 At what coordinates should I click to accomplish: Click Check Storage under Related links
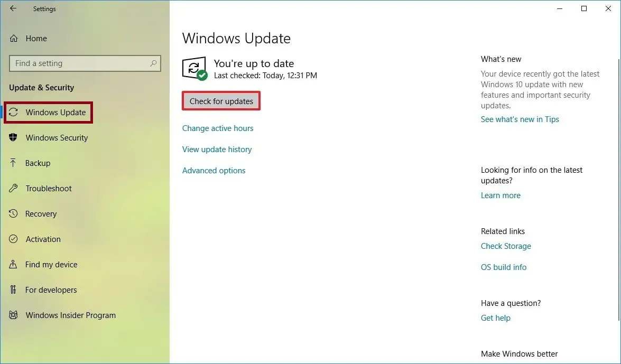click(x=506, y=246)
